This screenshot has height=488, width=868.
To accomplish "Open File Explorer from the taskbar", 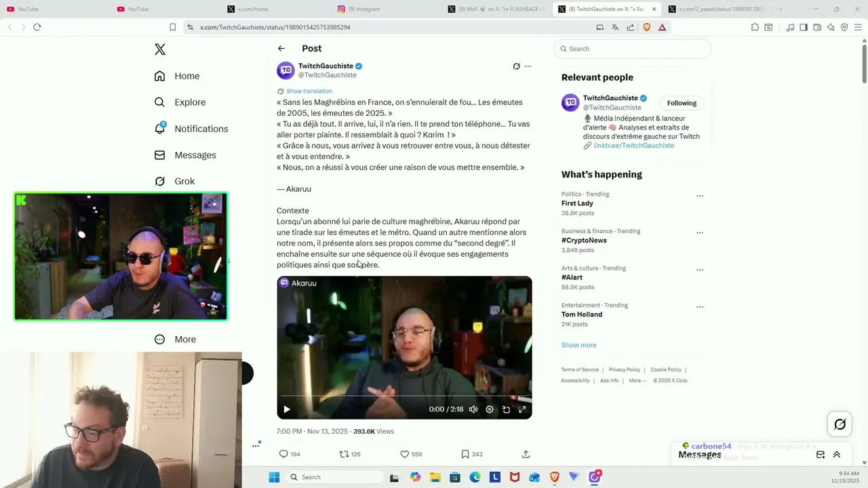I will tap(435, 477).
